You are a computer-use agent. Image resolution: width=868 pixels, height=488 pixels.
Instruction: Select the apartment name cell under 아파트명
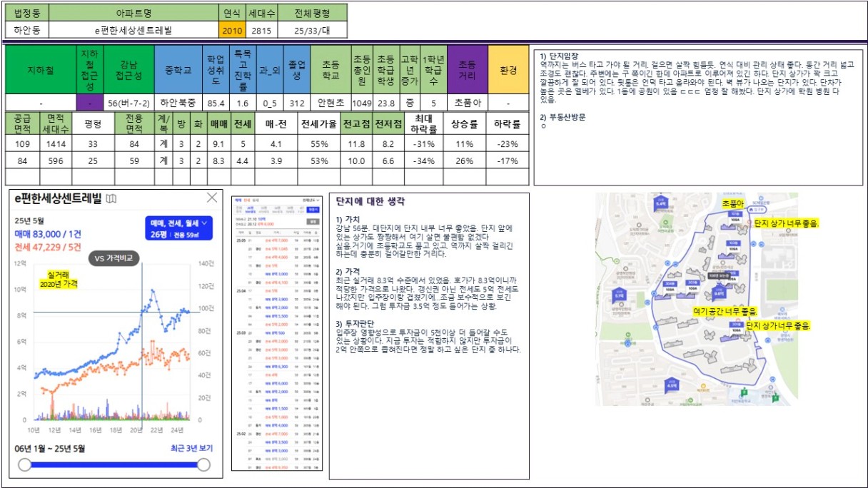click(133, 31)
